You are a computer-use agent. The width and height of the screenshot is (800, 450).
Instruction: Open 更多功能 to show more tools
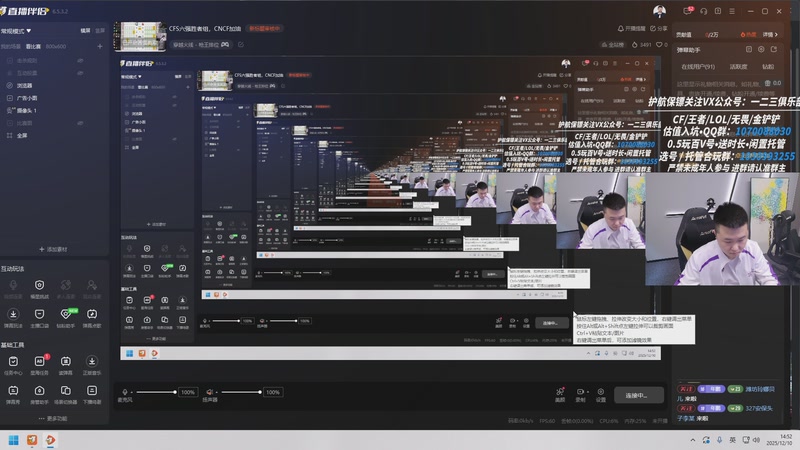point(53,418)
